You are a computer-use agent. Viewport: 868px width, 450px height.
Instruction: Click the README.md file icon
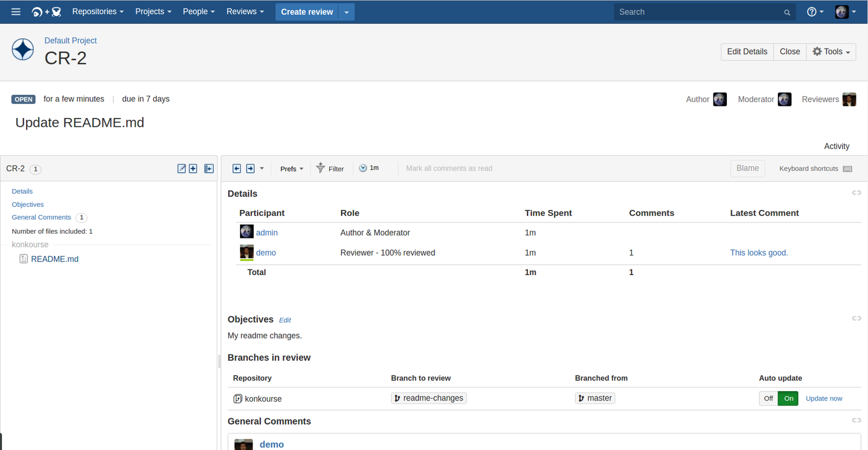[24, 258]
